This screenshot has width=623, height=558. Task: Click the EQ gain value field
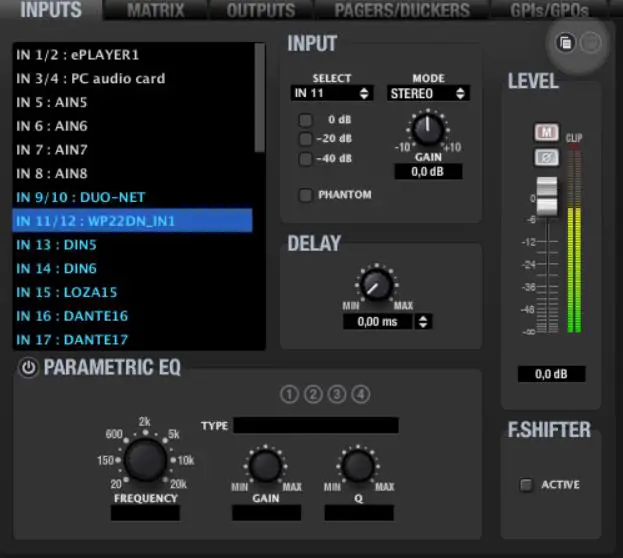(x=266, y=513)
